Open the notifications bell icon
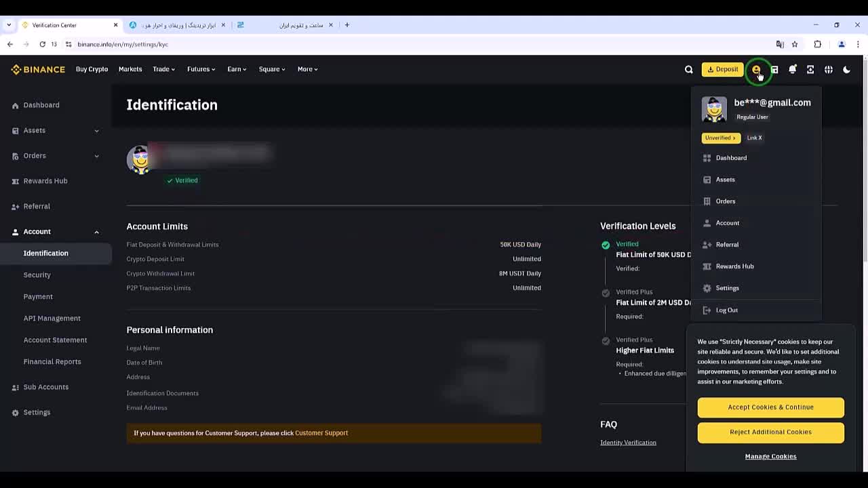 pos(792,69)
